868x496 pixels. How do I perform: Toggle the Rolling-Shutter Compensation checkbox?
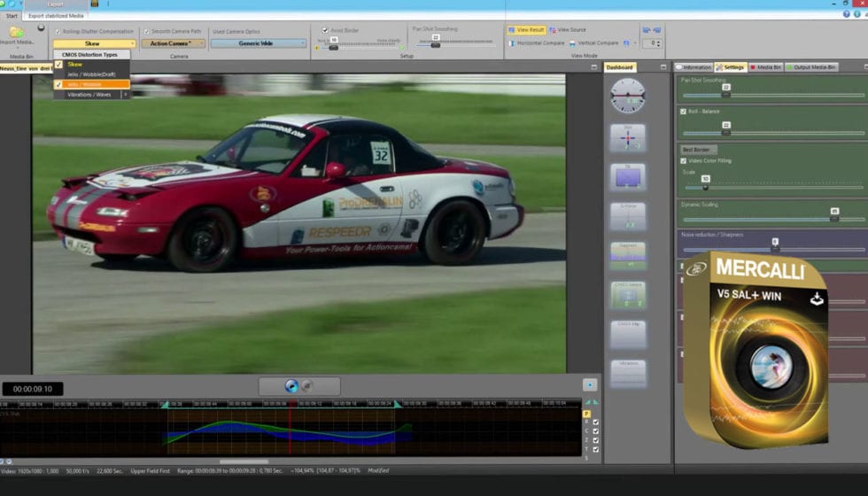[57, 31]
